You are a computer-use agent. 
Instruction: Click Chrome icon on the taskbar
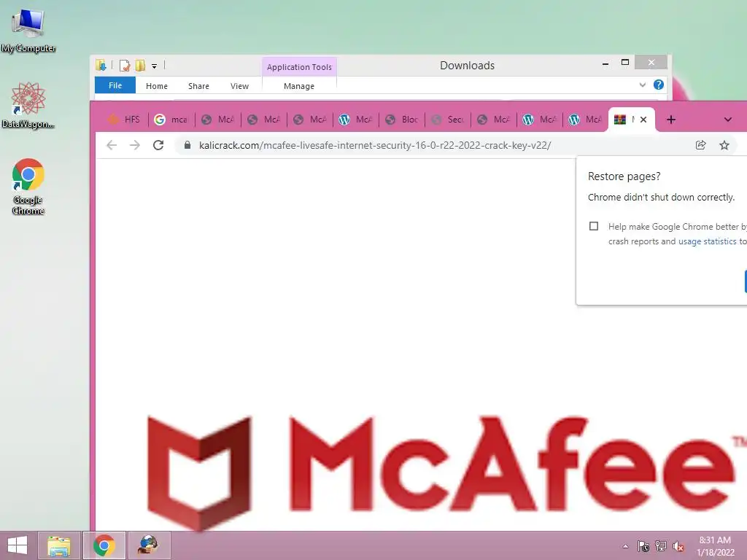104,545
